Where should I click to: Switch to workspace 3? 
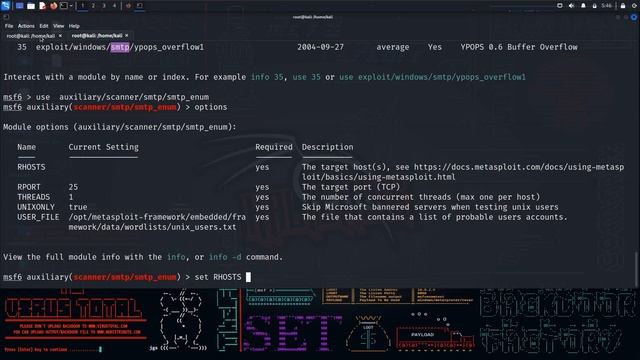pos(104,6)
